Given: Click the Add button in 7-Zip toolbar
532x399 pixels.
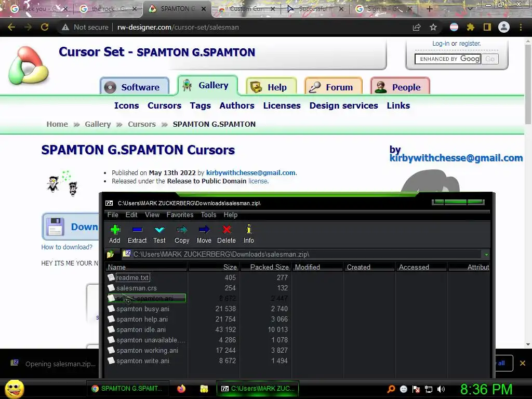Looking at the screenshot, I should 115,234.
